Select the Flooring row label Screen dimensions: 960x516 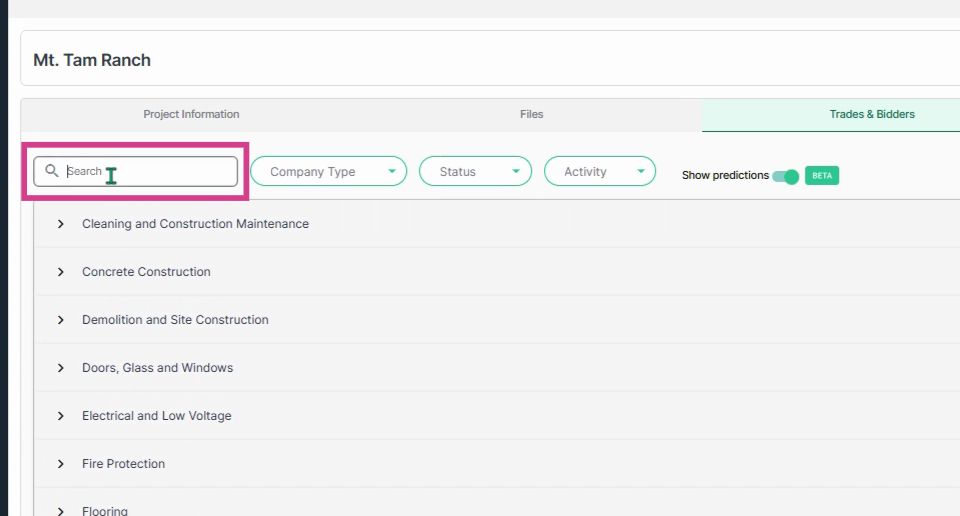(x=105, y=510)
